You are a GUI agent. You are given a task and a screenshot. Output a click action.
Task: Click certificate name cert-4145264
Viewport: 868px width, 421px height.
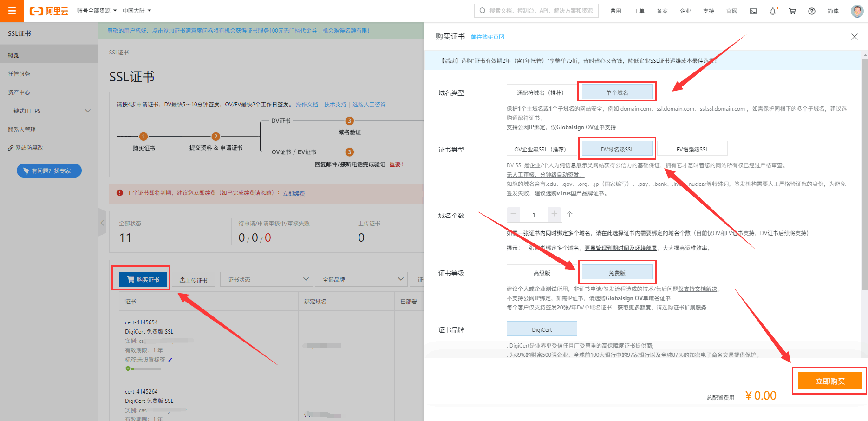click(141, 392)
